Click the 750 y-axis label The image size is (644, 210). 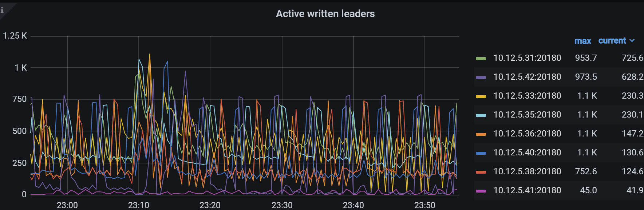20,99
